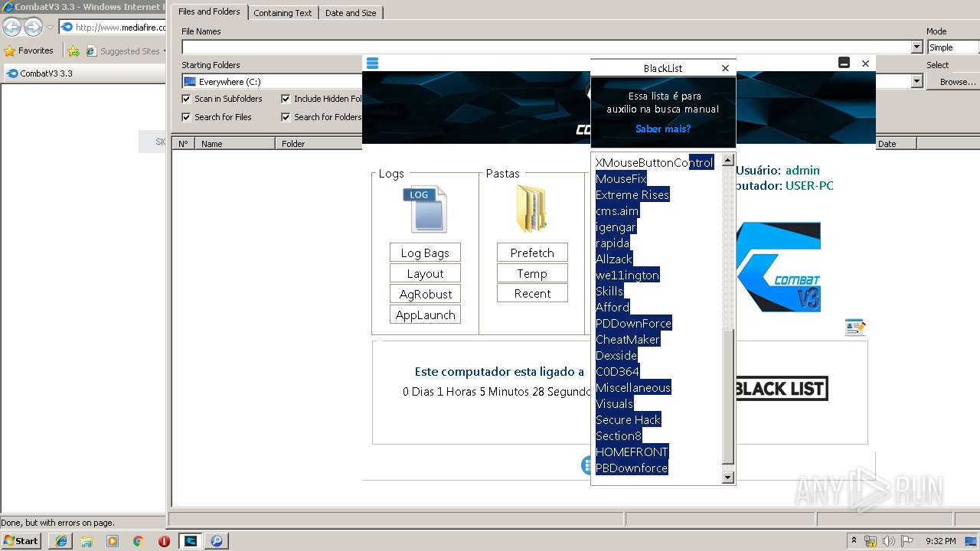Image resolution: width=980 pixels, height=551 pixels.
Task: Expand the File Names dropdown
Action: 916,47
